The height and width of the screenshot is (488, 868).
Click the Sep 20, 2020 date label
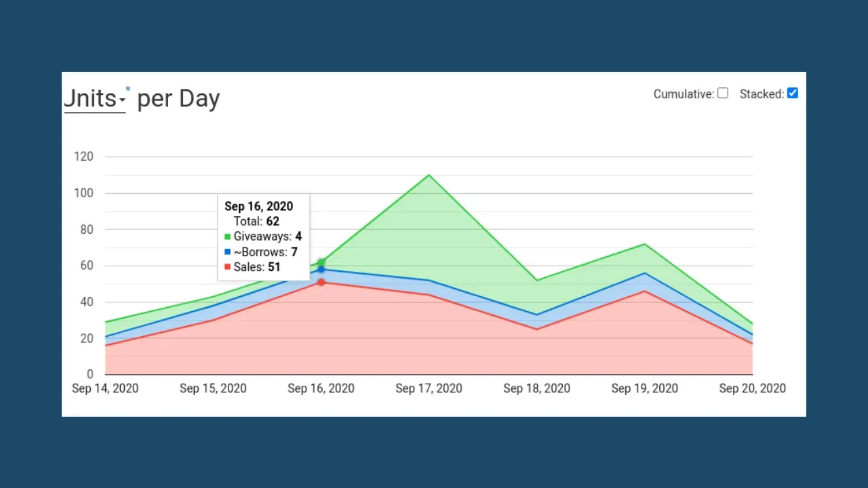(753, 388)
